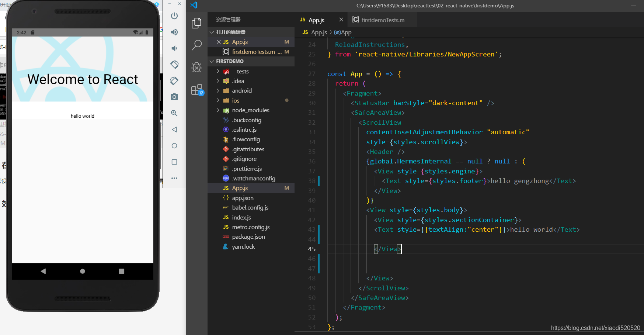Close App.js editor tab

(341, 20)
